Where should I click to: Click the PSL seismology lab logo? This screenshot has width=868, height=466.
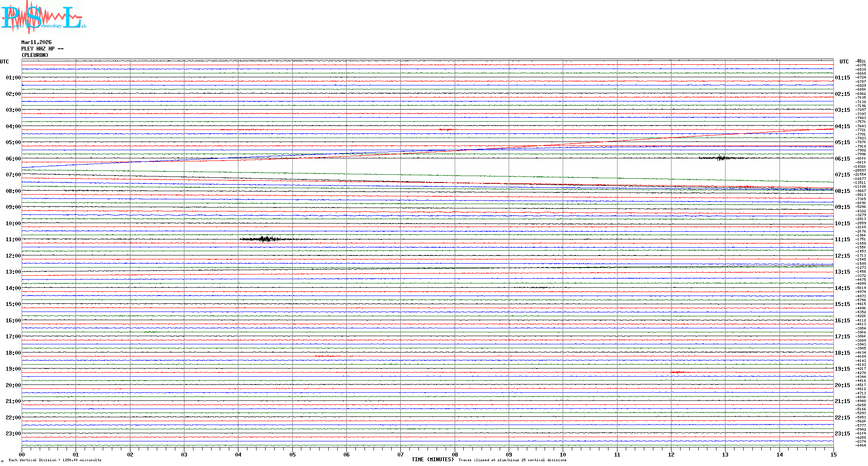click(43, 17)
